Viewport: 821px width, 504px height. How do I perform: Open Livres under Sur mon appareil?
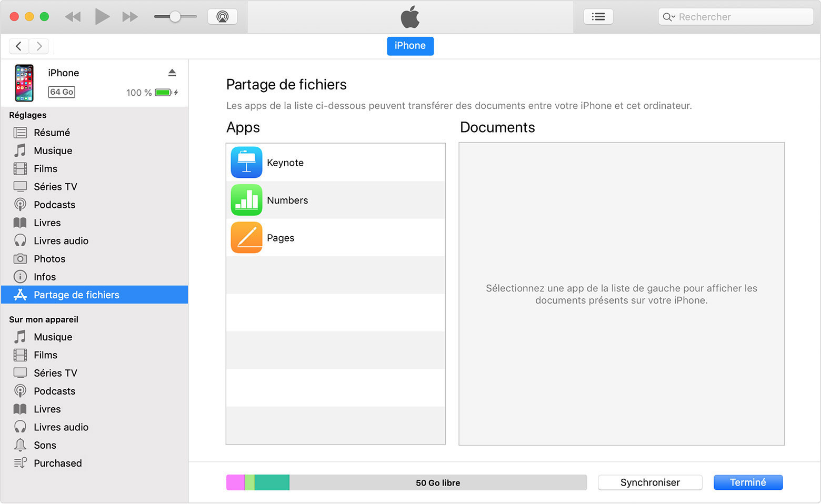pyautogui.click(x=95, y=409)
